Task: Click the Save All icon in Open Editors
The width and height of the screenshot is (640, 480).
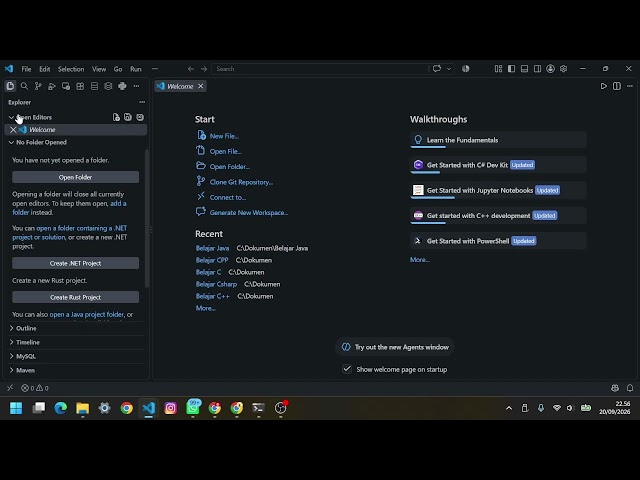Action: [128, 117]
